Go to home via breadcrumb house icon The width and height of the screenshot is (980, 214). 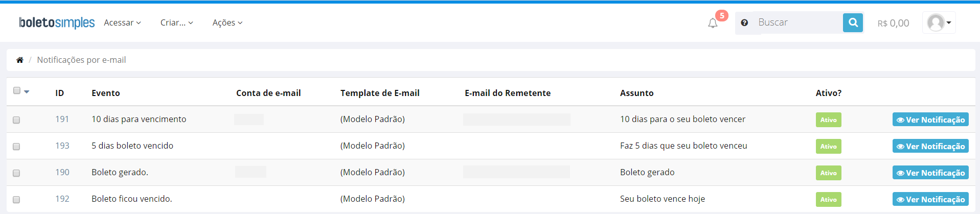click(x=20, y=60)
